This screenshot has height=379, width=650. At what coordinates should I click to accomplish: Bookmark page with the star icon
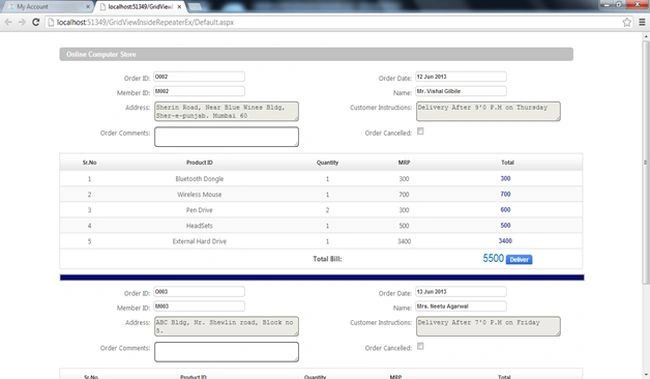click(x=627, y=22)
